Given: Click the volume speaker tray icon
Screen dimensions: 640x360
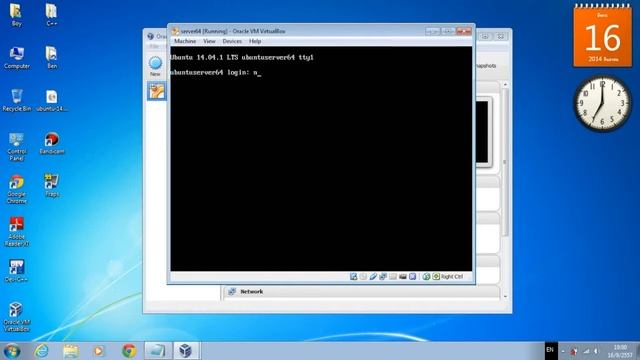Looking at the screenshot, I should (596, 351).
